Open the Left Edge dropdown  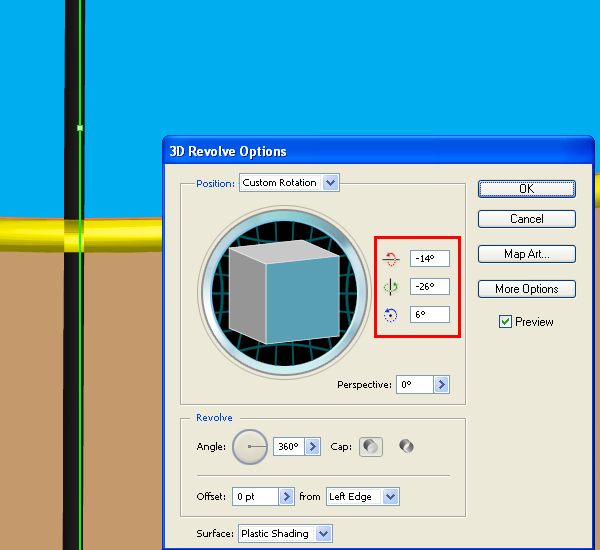click(x=363, y=496)
